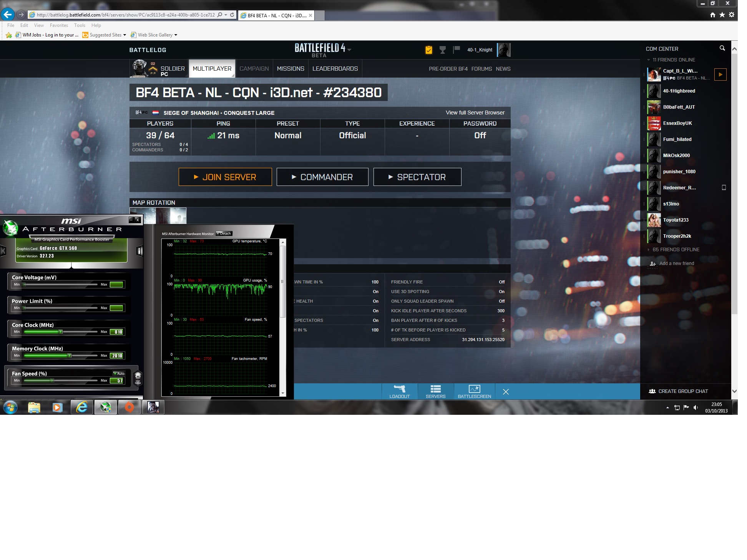Screen dimensions: 747x560
Task: Open the Favorites menu
Action: [x=59, y=25]
